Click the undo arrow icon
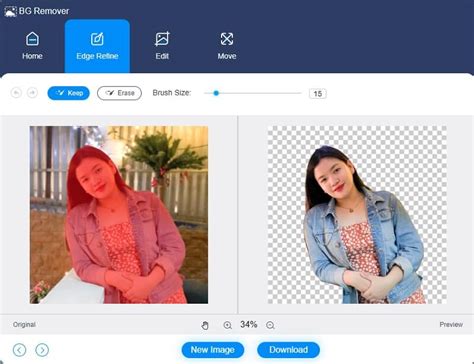Screen dimensions: 474x364 pyautogui.click(x=16, y=93)
